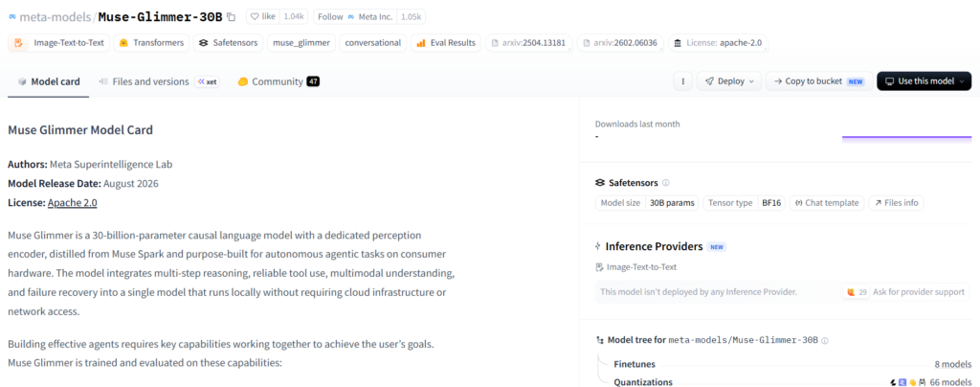Open the 1.05k followers count
Viewport: 980px width, 387px height.
[411, 17]
